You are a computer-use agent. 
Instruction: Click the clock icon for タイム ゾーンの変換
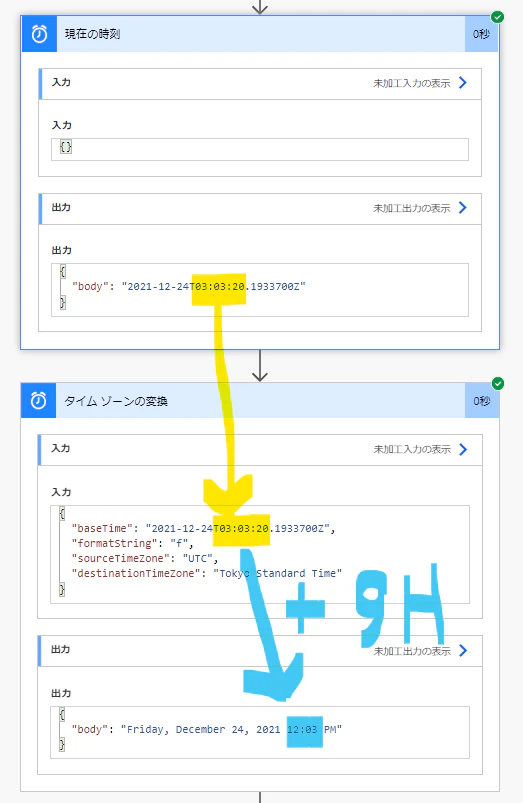[39, 400]
